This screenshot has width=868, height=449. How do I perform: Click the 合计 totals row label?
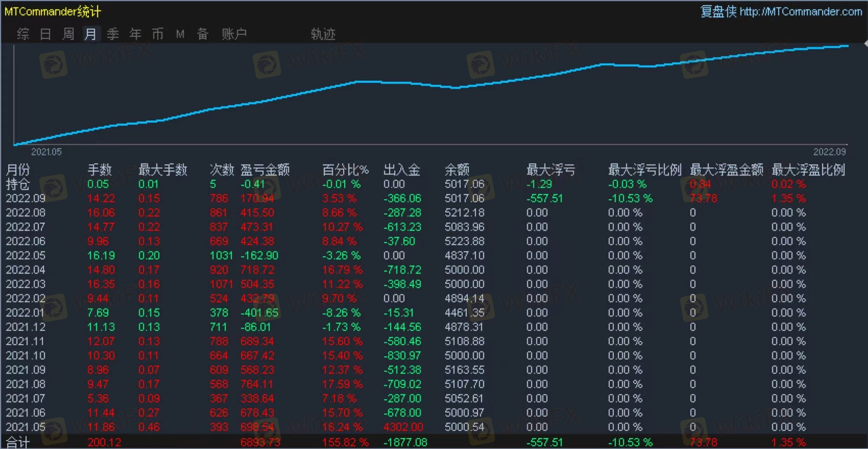pyautogui.click(x=18, y=442)
